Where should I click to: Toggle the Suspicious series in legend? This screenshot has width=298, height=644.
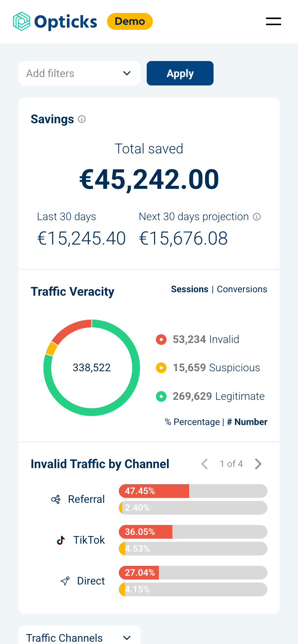click(x=161, y=368)
